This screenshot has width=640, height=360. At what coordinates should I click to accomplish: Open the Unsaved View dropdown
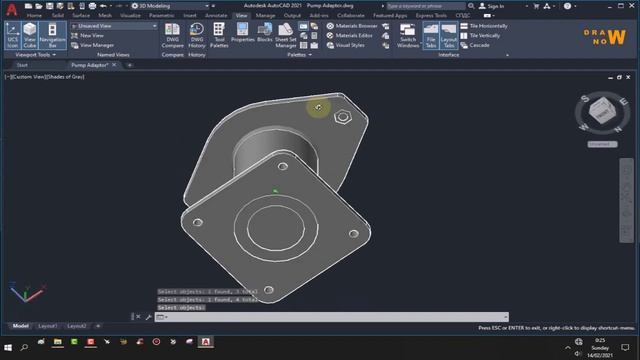[114, 26]
